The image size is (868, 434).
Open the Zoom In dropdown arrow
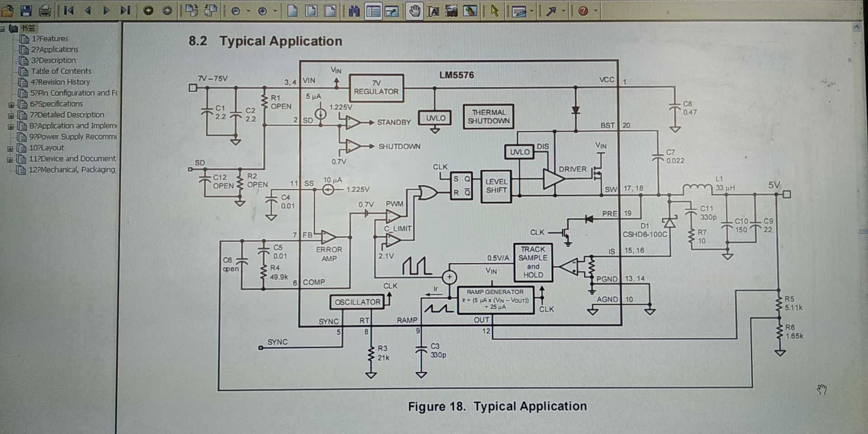[275, 11]
